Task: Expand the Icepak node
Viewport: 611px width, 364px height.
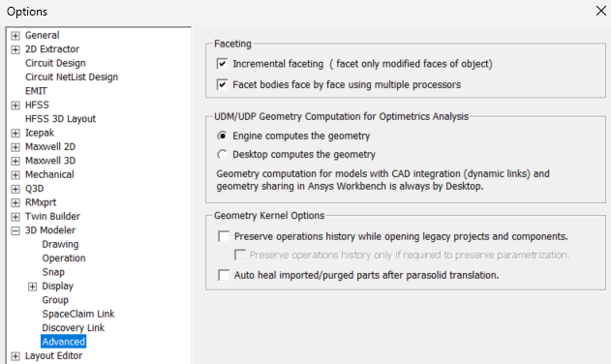Action: coord(15,134)
